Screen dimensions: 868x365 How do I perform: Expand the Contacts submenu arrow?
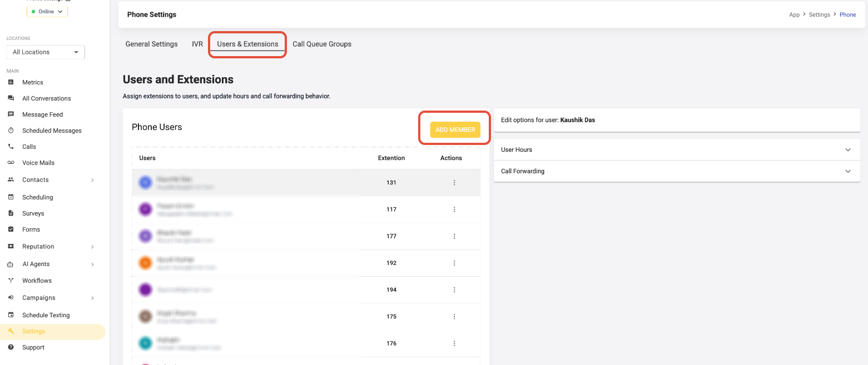92,180
